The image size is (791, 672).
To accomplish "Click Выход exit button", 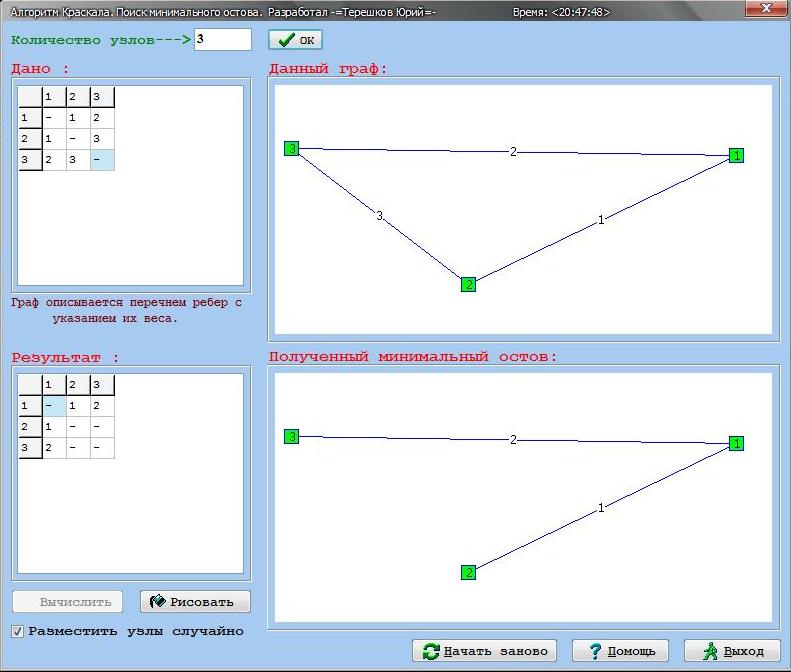I will [x=732, y=651].
